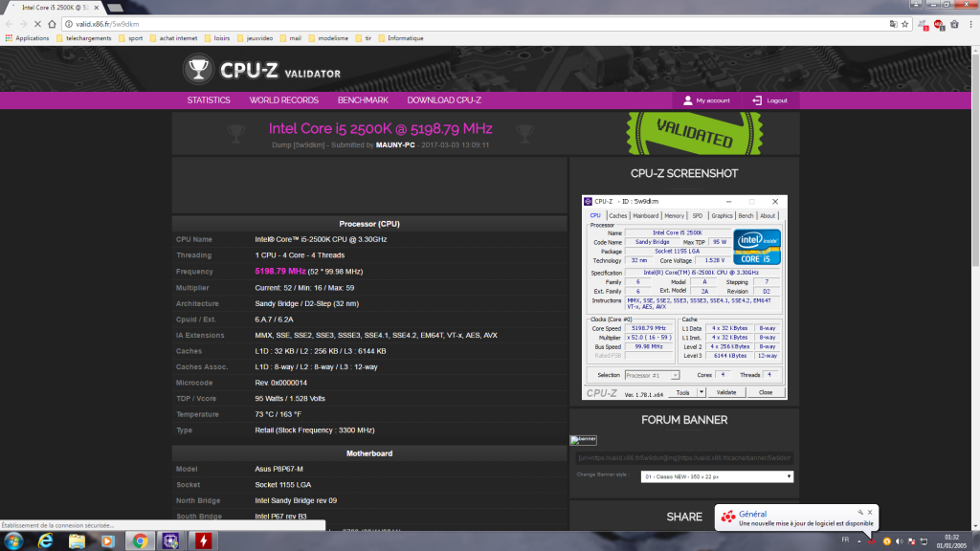Image resolution: width=980 pixels, height=551 pixels.
Task: Click the orange update tray icon
Action: 886,541
